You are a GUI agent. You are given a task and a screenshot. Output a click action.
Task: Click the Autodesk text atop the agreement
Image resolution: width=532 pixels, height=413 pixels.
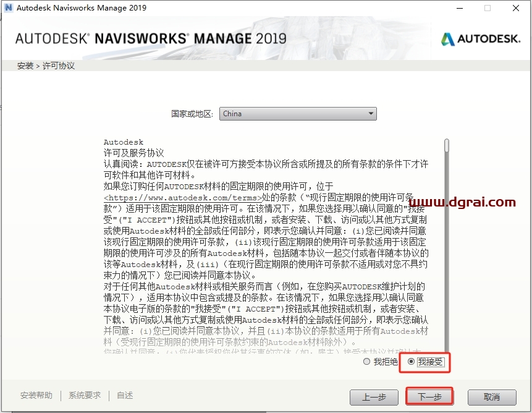[x=124, y=142]
